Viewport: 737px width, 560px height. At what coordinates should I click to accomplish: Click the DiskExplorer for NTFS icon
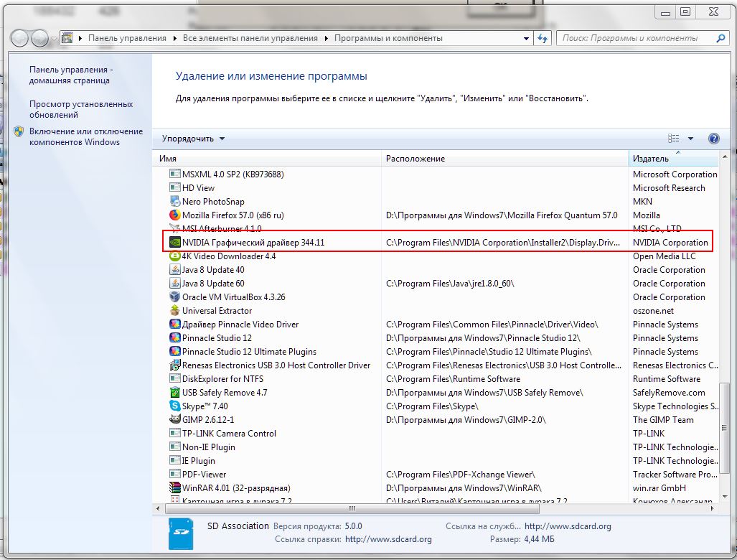coord(175,378)
